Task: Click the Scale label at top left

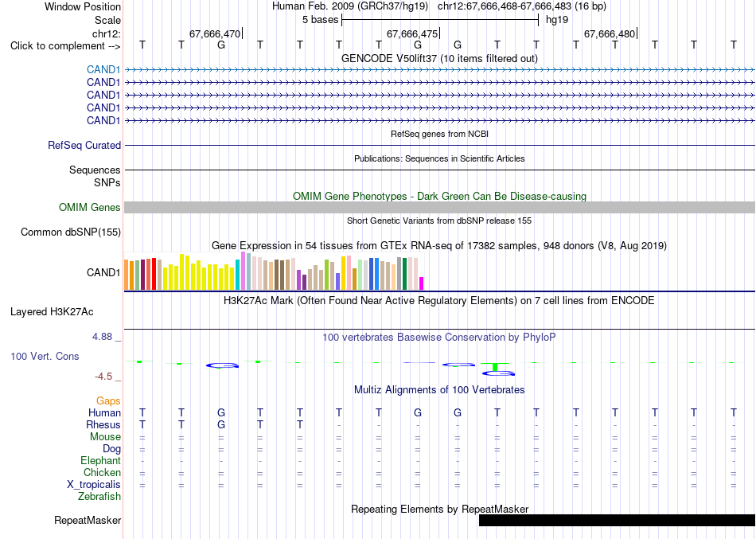Action: (108, 20)
